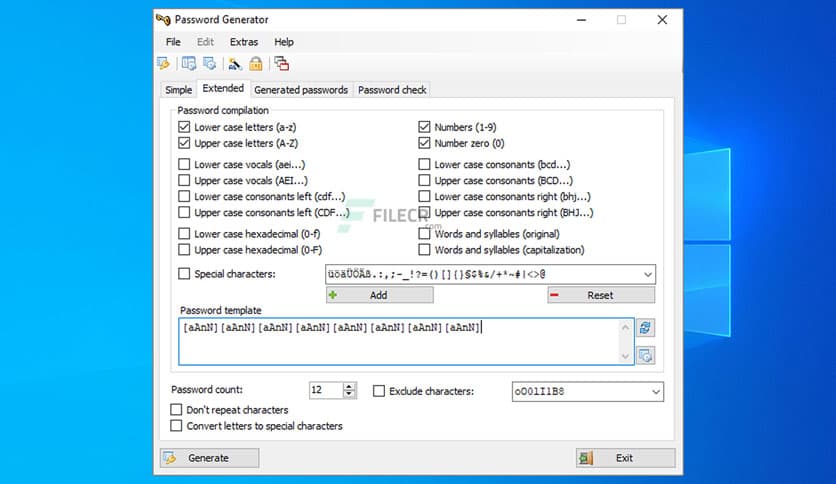Open the Help menu
This screenshot has width=836, height=484.
[284, 42]
